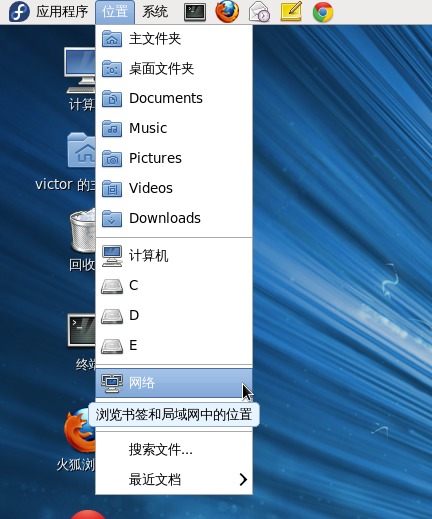Select 计算机 in the places menu

pyautogui.click(x=174, y=256)
